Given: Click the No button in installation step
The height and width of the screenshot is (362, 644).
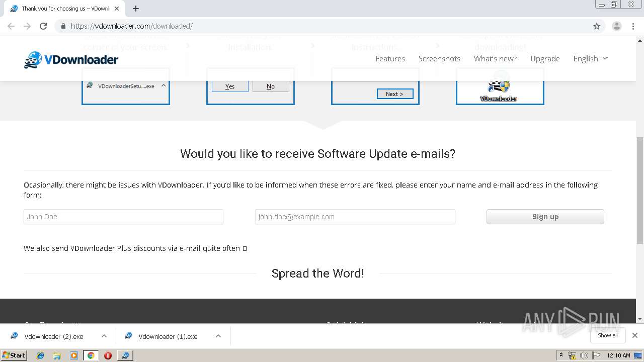Looking at the screenshot, I should point(271,86).
